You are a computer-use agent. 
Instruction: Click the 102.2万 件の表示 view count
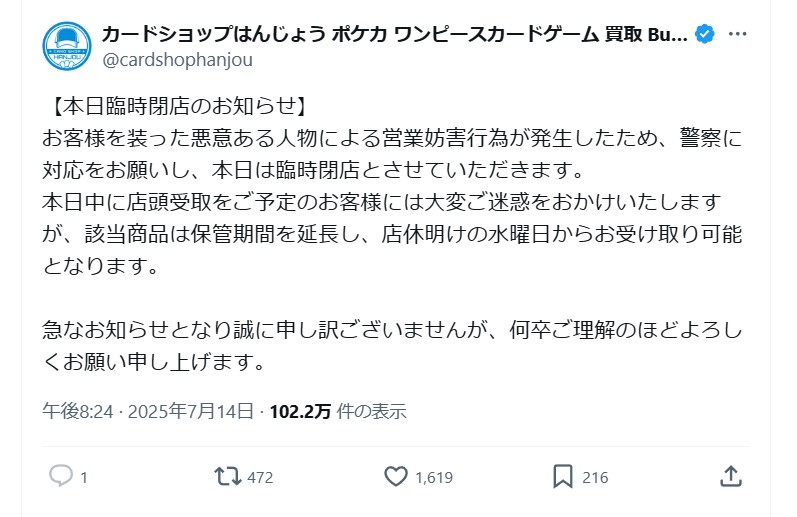(x=338, y=411)
